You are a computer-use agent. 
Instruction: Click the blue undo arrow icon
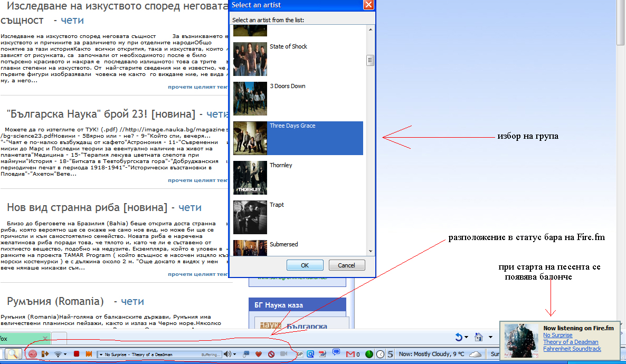pyautogui.click(x=459, y=337)
